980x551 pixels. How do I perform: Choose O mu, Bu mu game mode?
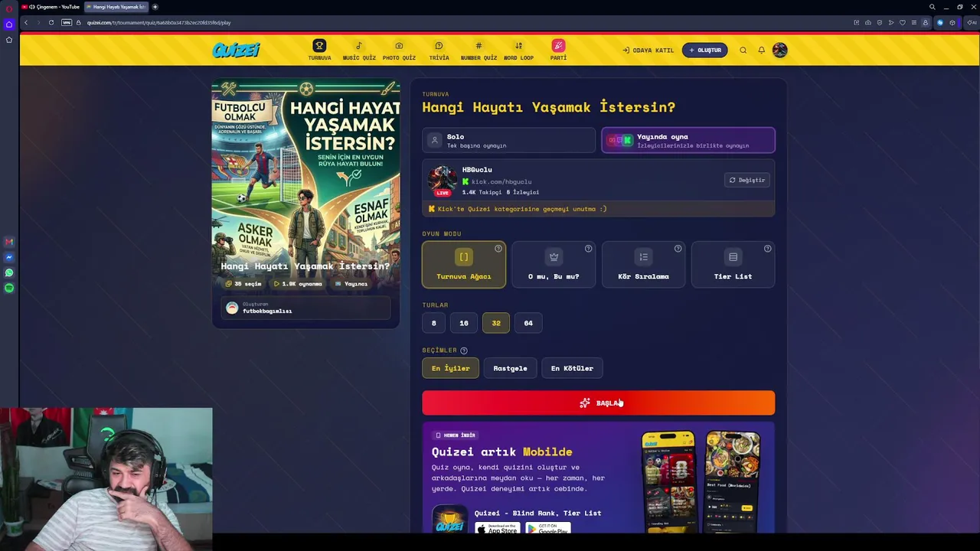554,265
